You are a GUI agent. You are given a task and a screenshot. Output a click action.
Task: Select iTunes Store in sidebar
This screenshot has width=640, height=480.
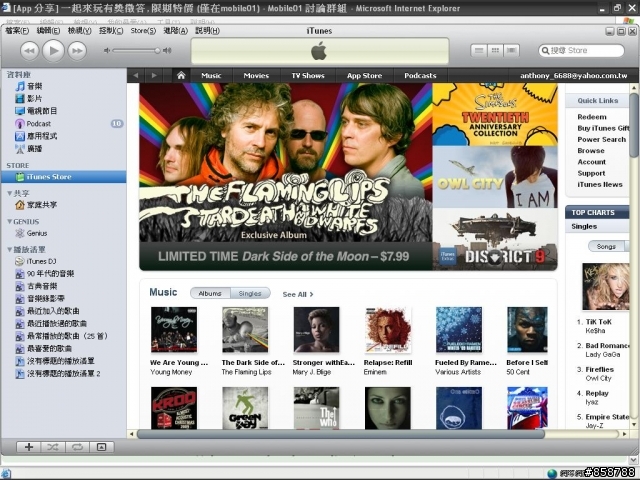[64, 177]
